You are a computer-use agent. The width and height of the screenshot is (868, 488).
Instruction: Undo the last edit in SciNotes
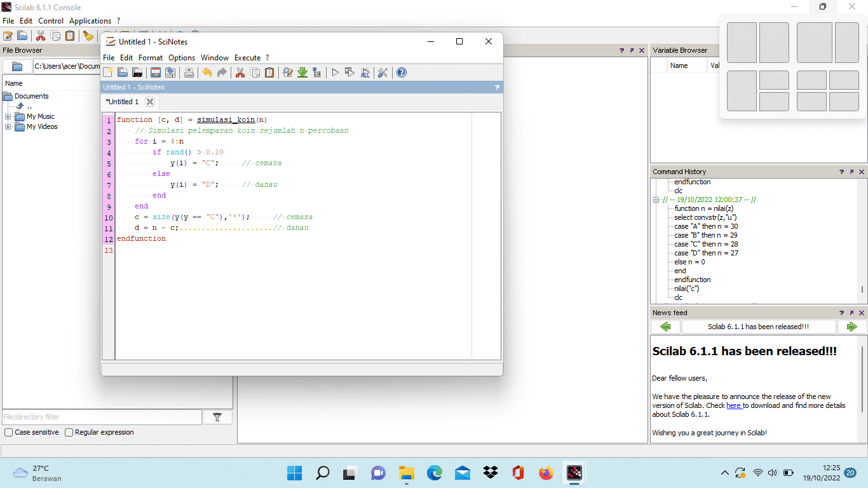[x=207, y=72]
